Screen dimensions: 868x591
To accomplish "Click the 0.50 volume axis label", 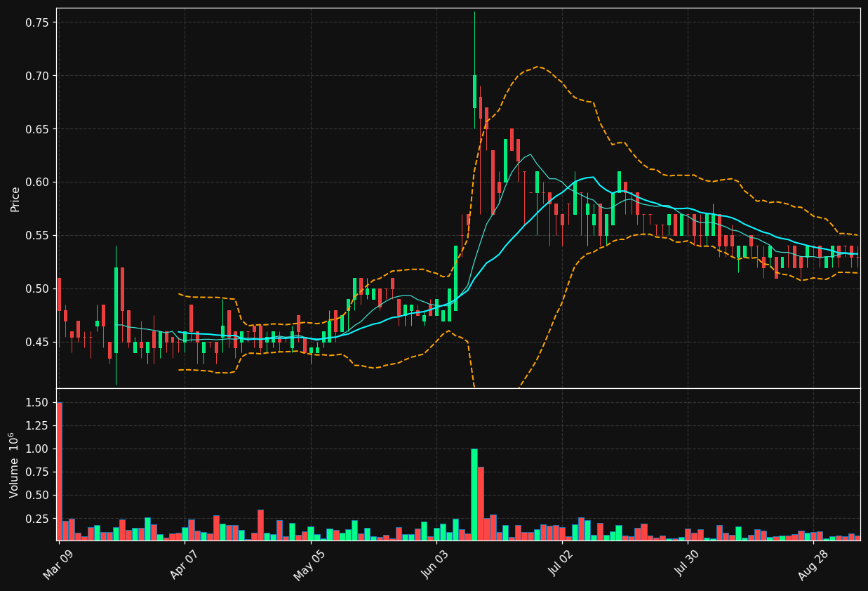I will coord(37,496).
